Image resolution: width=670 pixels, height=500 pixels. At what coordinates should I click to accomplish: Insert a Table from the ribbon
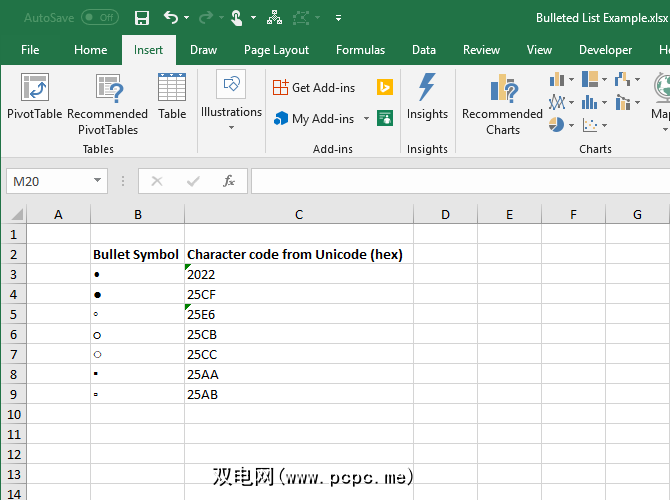pos(172,98)
